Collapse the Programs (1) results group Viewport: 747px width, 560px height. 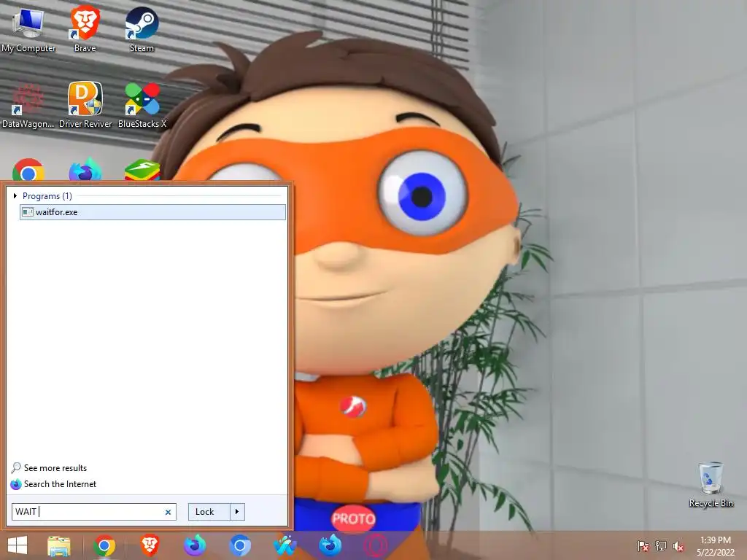(15, 195)
